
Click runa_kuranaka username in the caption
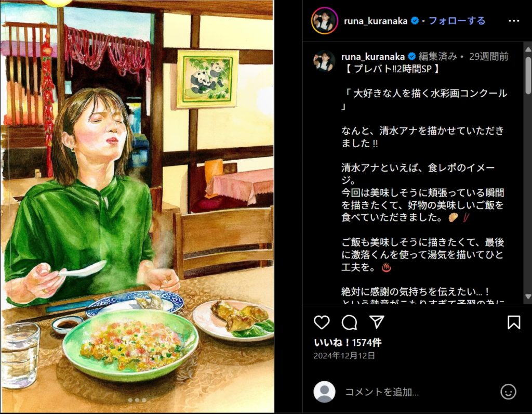(x=373, y=56)
